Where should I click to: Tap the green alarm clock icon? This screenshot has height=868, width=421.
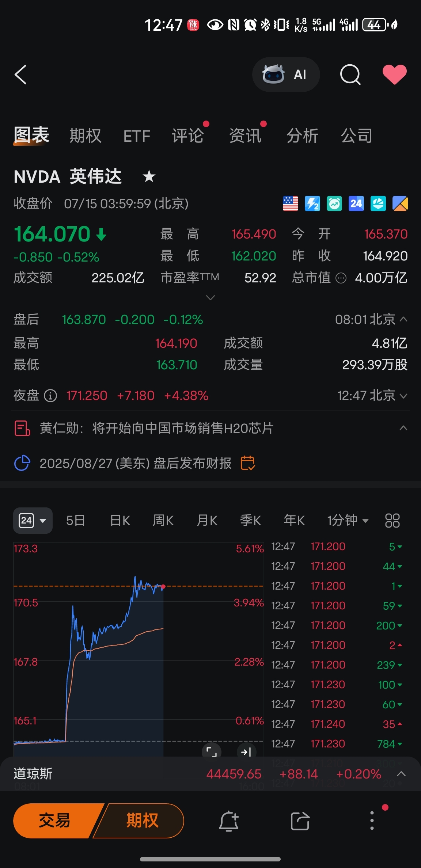[334, 203]
